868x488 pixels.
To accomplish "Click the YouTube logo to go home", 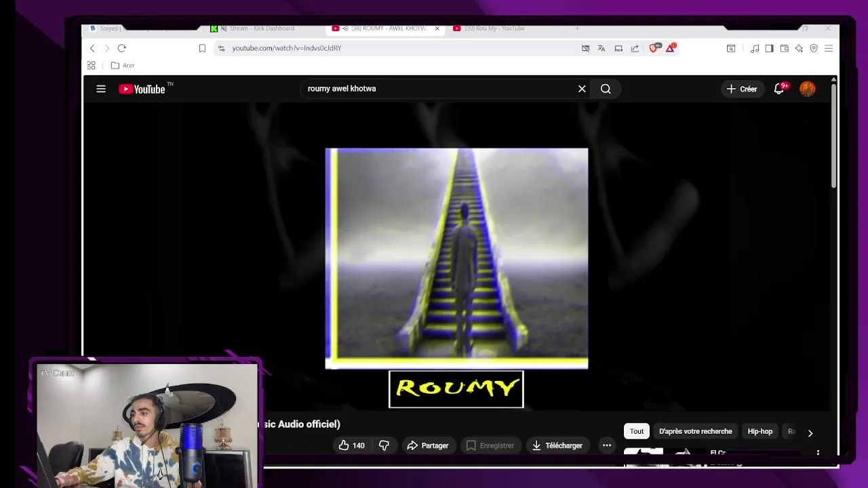I will click(142, 89).
